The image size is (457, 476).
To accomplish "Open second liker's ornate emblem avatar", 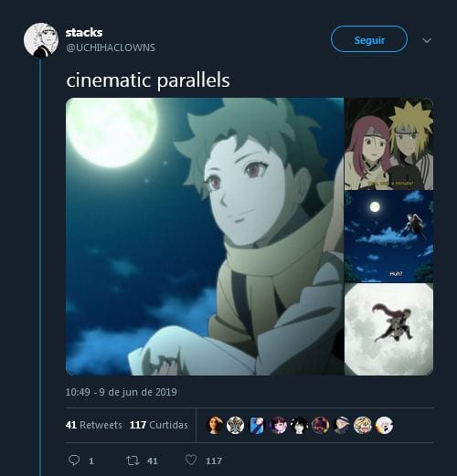I will coord(236,425).
